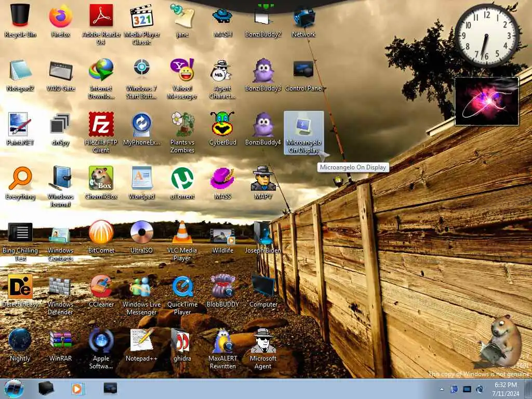Screen dimensions: 532x399
Task: Launch Firefox from the desktop
Action: click(60, 21)
